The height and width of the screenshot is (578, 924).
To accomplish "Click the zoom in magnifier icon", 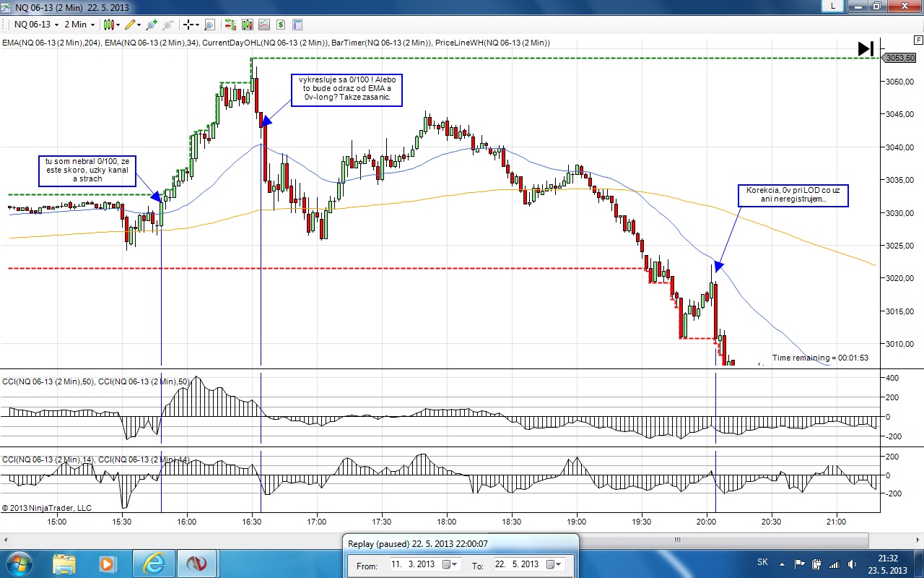I will tap(152, 25).
